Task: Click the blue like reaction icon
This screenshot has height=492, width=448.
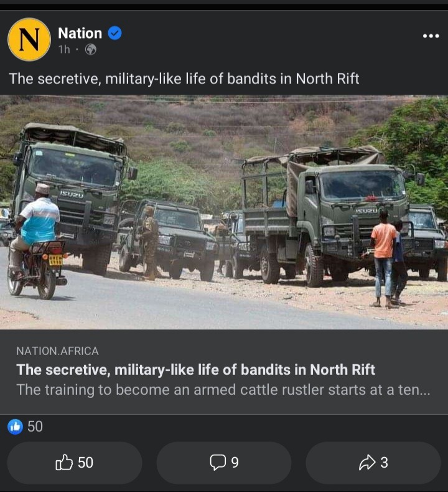Action: pos(15,427)
